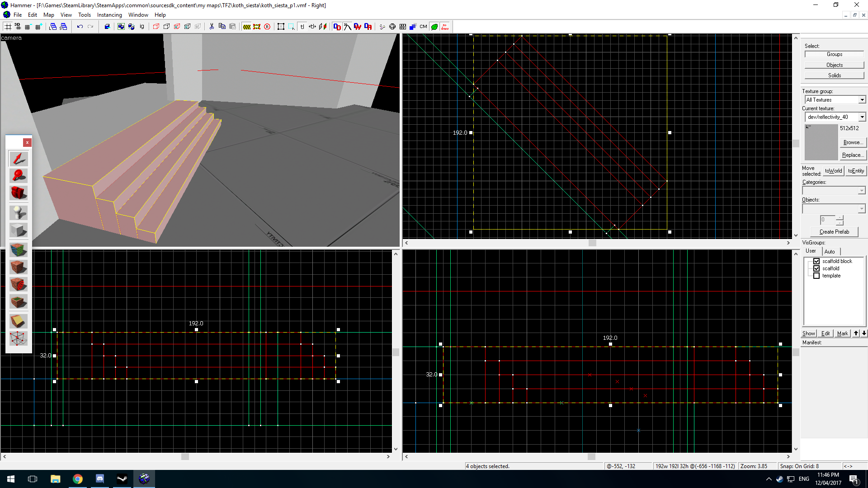Open the Texture group dropdown
Viewport: 868px width, 488px height.
862,100
